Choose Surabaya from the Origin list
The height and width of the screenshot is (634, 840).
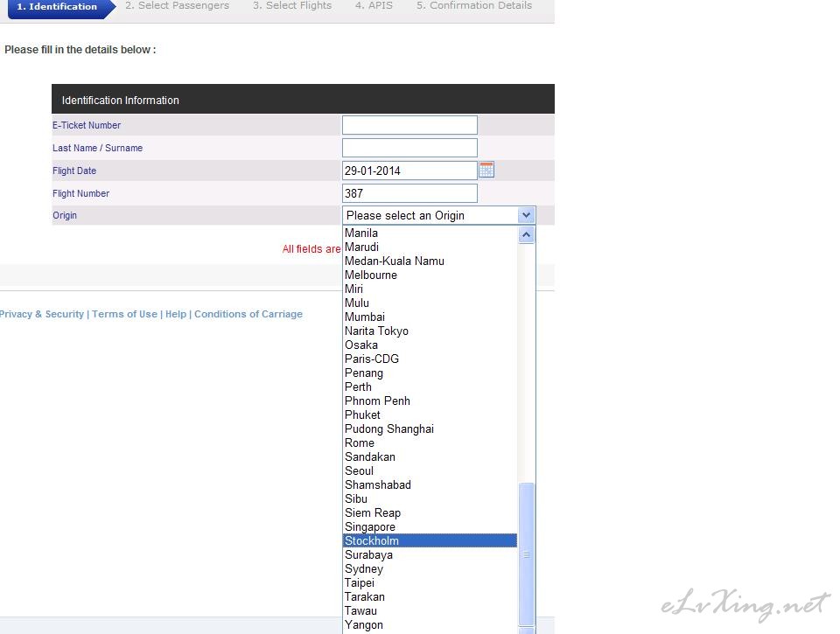click(x=430, y=554)
